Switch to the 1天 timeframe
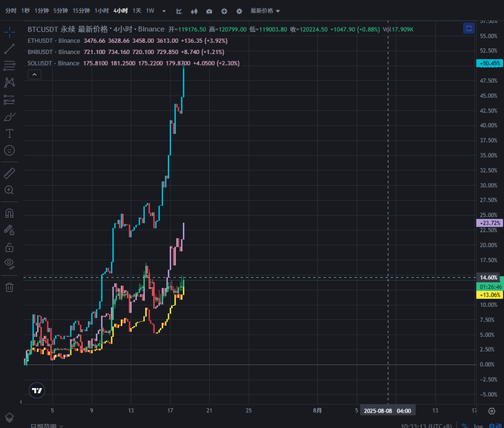Screen dimensions: 504x428 point(137,11)
